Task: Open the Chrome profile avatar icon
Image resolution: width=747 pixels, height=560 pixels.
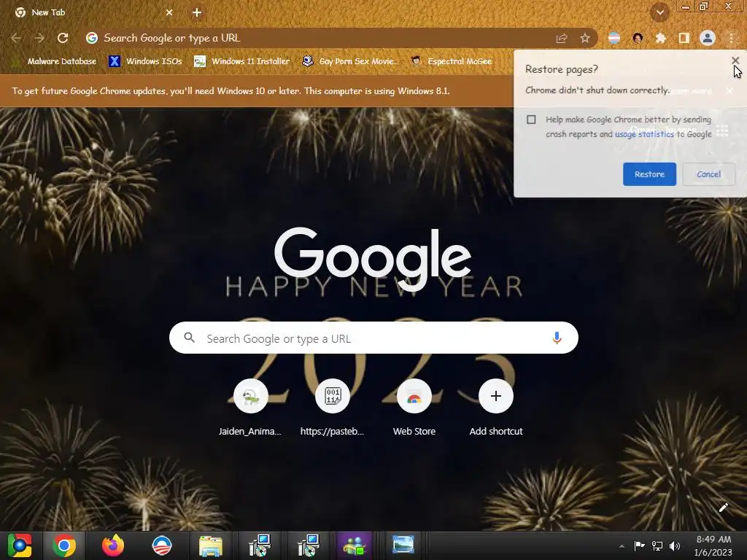Action: click(x=708, y=38)
